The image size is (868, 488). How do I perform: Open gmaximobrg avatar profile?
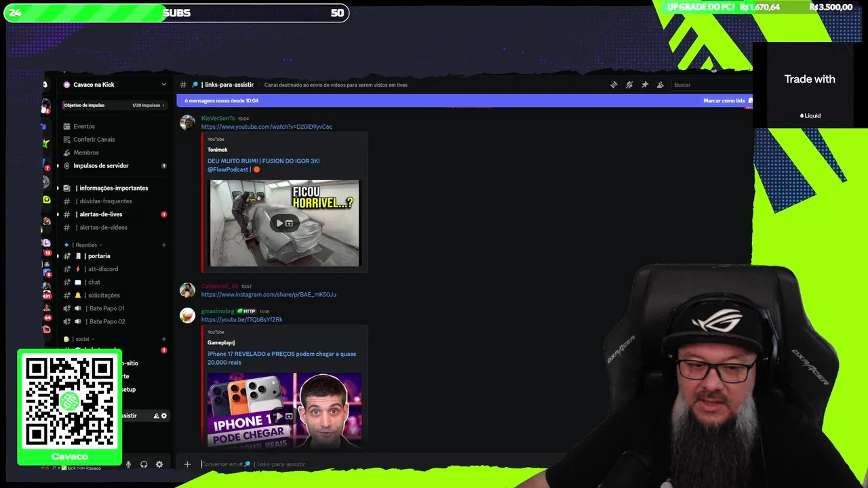187,315
